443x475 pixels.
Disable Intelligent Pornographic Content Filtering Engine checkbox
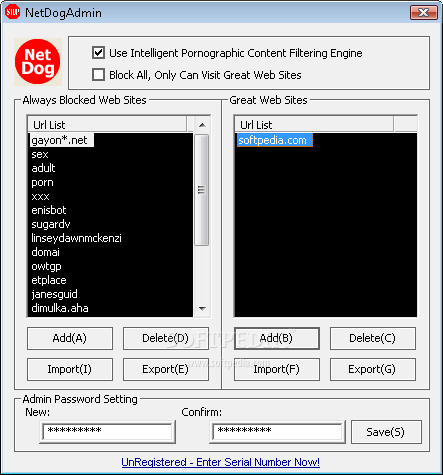(x=98, y=53)
